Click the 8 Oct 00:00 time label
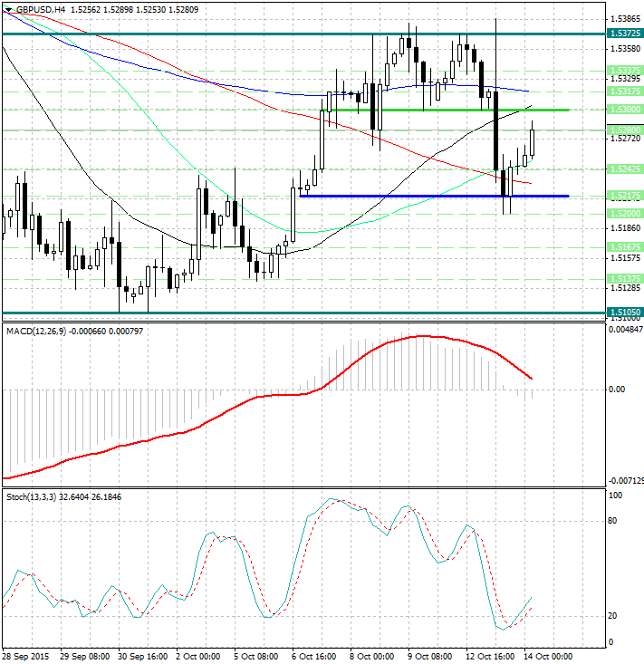The image size is (644, 664). [x=372, y=657]
